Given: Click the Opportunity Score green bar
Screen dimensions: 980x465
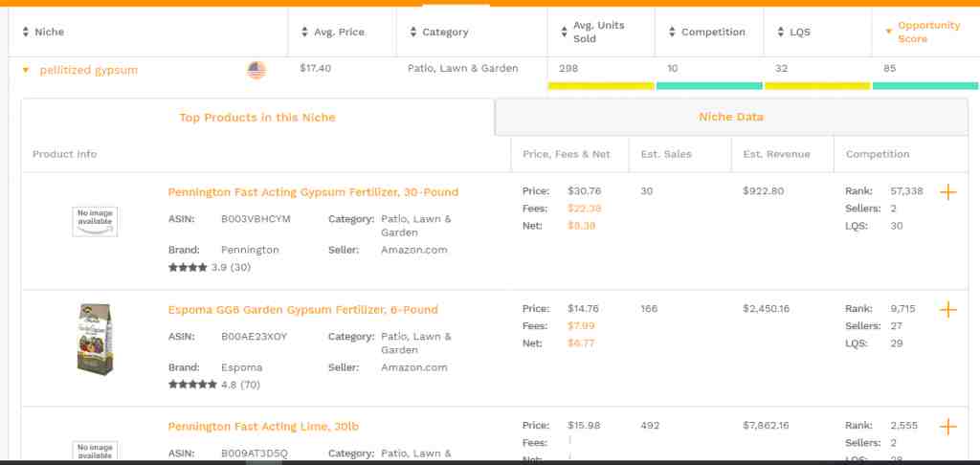Looking at the screenshot, I should click(925, 86).
